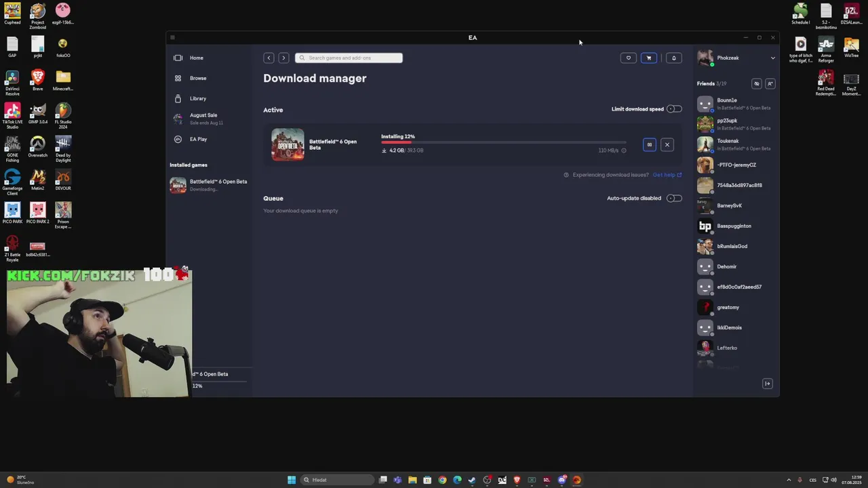The height and width of the screenshot is (488, 868).
Task: Click the Phokzeak profile avatar
Action: point(705,58)
